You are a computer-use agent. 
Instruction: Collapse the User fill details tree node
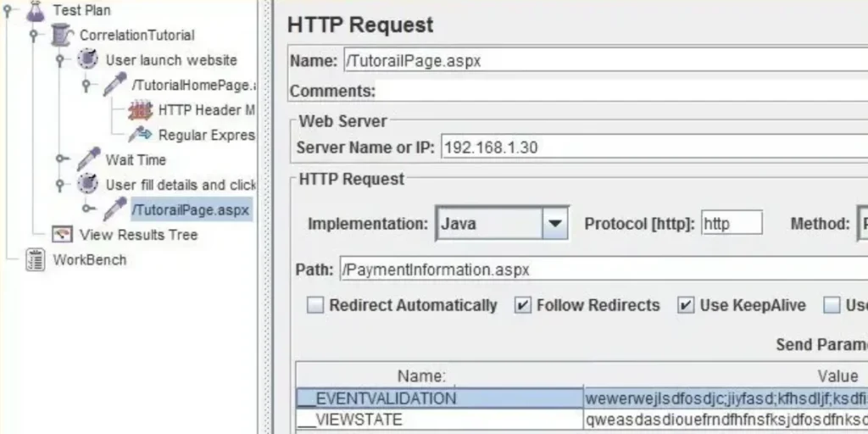tap(61, 184)
